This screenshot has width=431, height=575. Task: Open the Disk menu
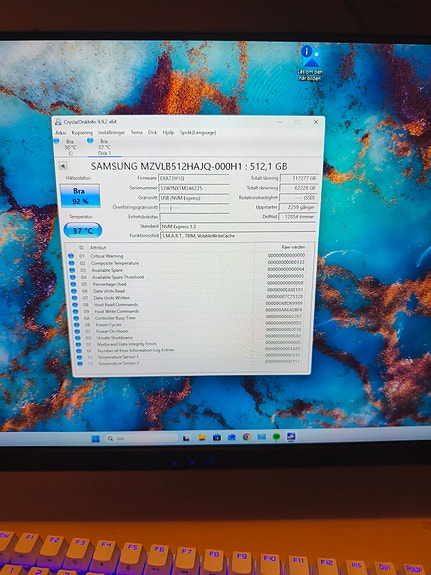click(153, 132)
